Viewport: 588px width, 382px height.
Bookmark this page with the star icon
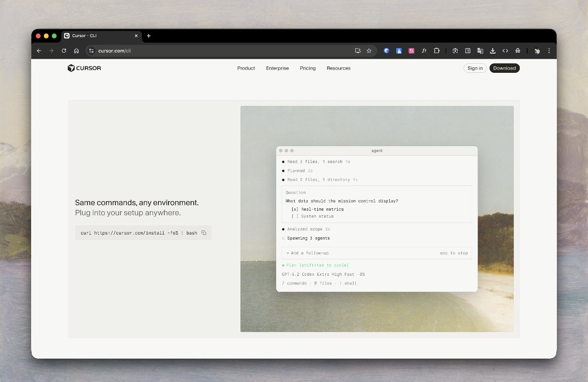click(369, 51)
